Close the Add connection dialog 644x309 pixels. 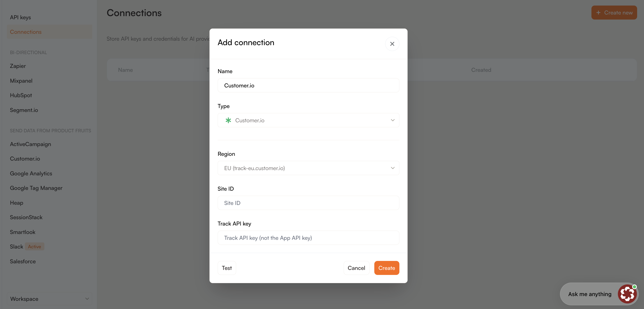(x=392, y=44)
